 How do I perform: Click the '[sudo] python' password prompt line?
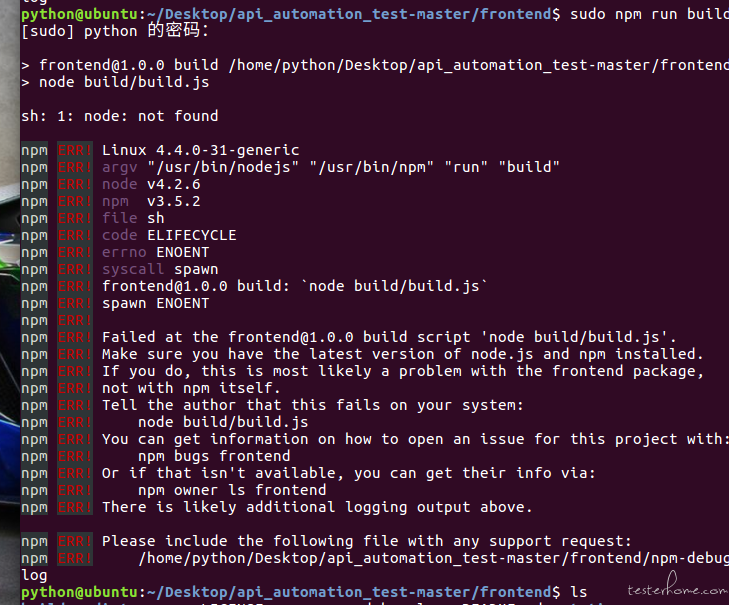click(115, 31)
